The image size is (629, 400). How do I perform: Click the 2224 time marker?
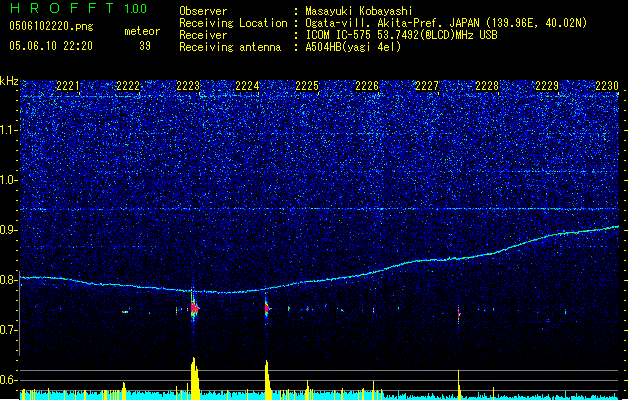click(x=248, y=86)
